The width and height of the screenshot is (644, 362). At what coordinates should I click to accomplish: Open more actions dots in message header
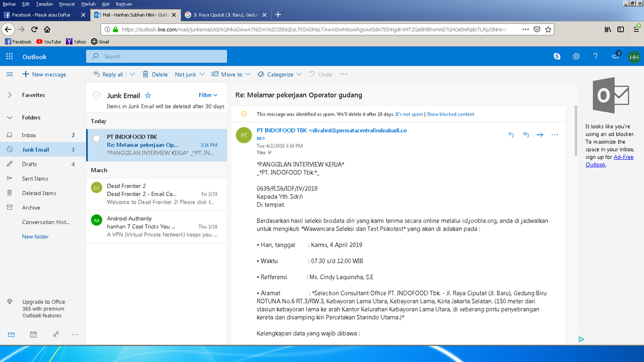point(554,135)
